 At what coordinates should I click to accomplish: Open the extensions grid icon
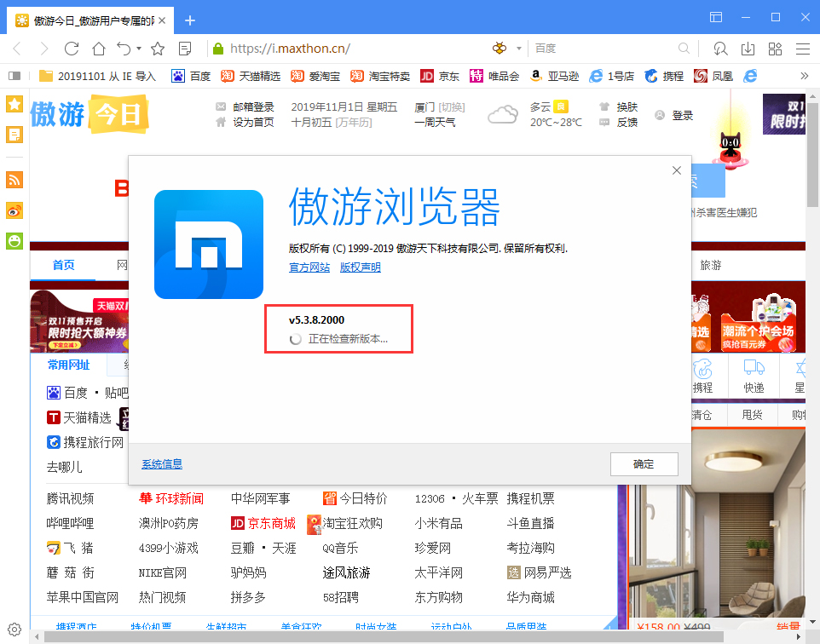pyautogui.click(x=774, y=49)
